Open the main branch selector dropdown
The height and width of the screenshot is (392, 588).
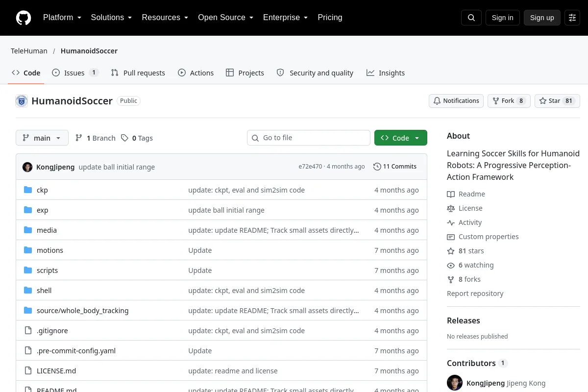42,138
